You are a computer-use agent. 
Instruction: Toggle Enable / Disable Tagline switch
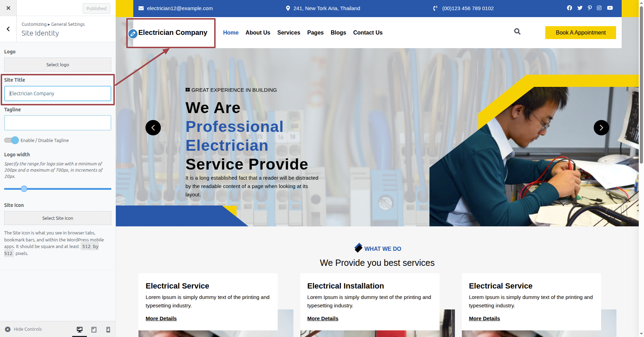pos(12,140)
